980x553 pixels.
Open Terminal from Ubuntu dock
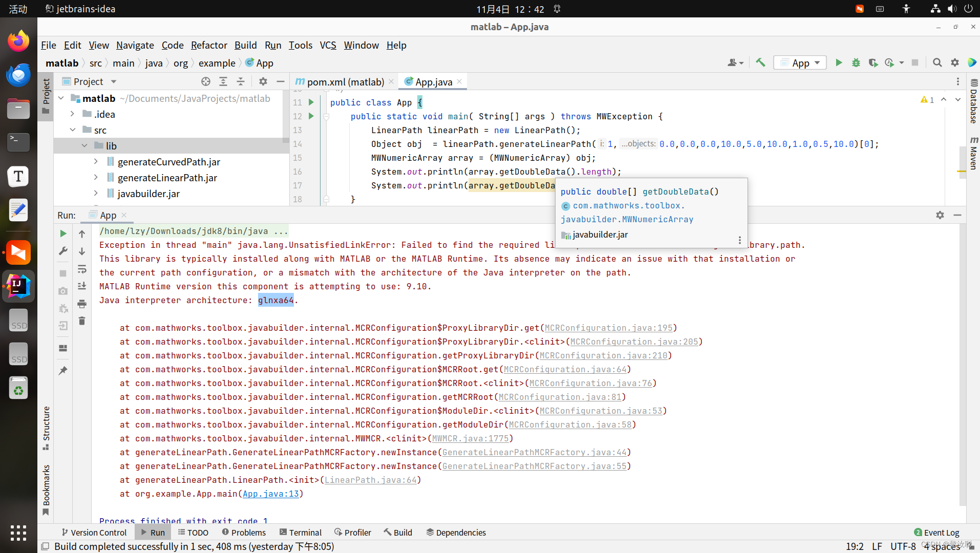coord(18,142)
